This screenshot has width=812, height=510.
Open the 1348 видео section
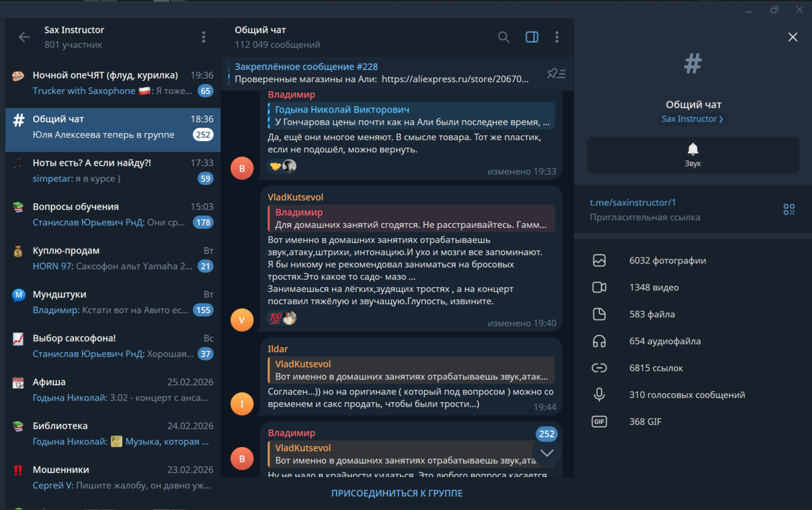tap(654, 288)
